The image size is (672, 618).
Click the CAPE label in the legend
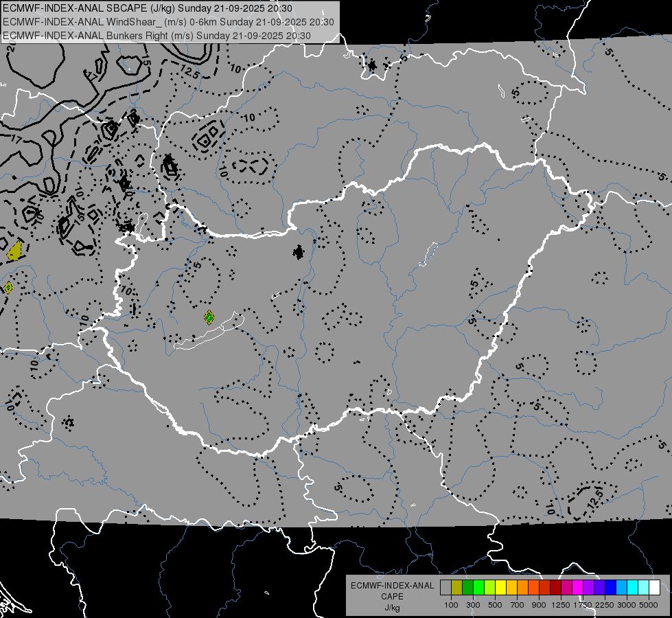coord(392,597)
